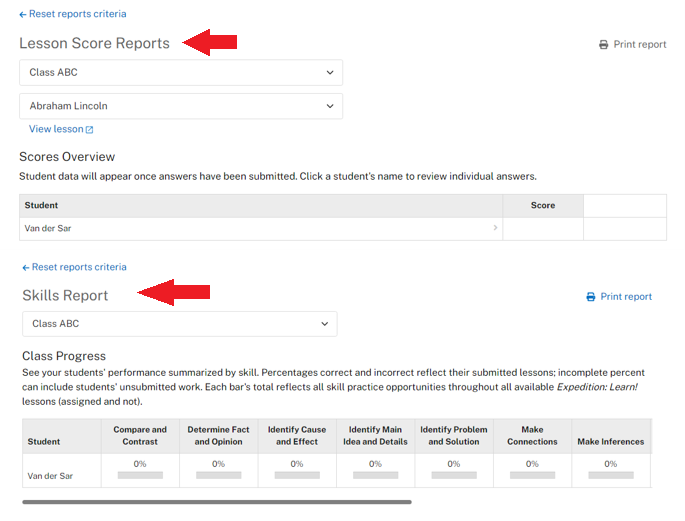The height and width of the screenshot is (521, 685).
Task: Open the View lesson link
Action: (x=56, y=129)
